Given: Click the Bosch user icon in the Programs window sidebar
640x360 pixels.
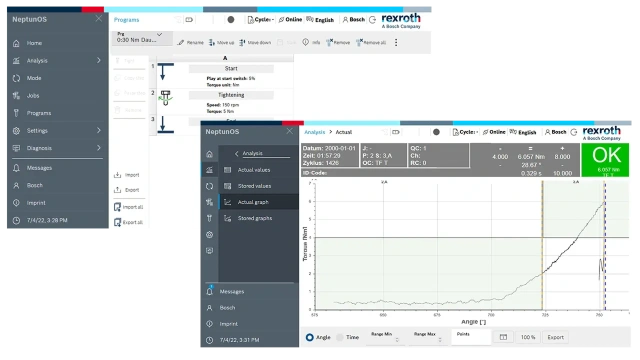Looking at the screenshot, I should pos(16,185).
